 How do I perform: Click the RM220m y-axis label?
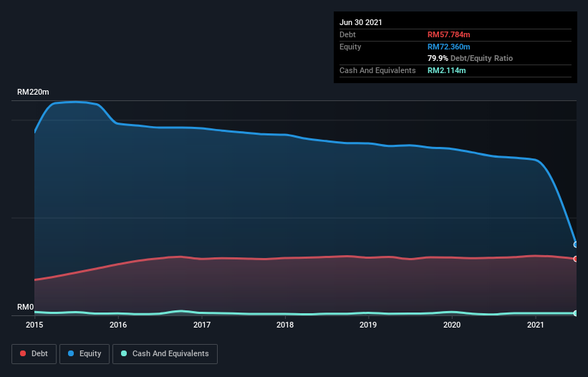pyautogui.click(x=33, y=92)
